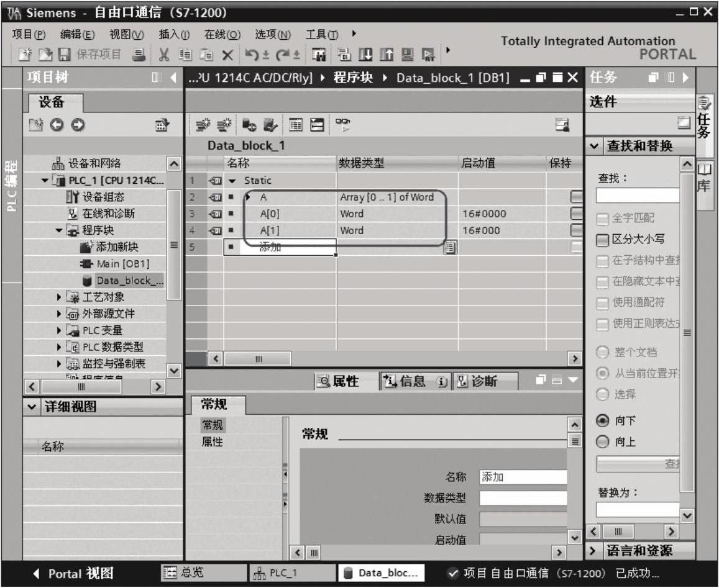719x588 pixels.
Task: Click the cut scissors icon
Action: (163, 55)
